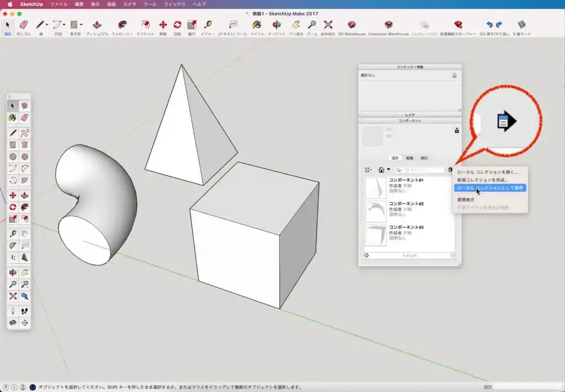This screenshot has height=392, width=565.
Task: Click the forward arrow below the component list
Action: [452, 256]
